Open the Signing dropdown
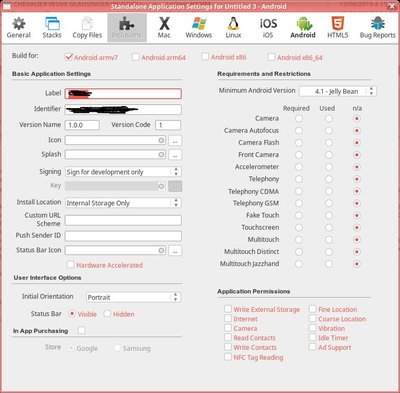 (123, 172)
